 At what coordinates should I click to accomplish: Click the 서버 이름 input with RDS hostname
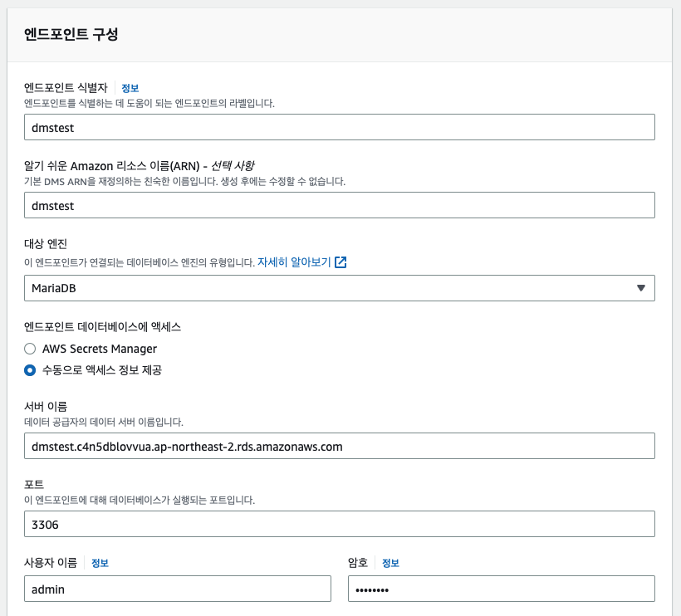click(340, 446)
